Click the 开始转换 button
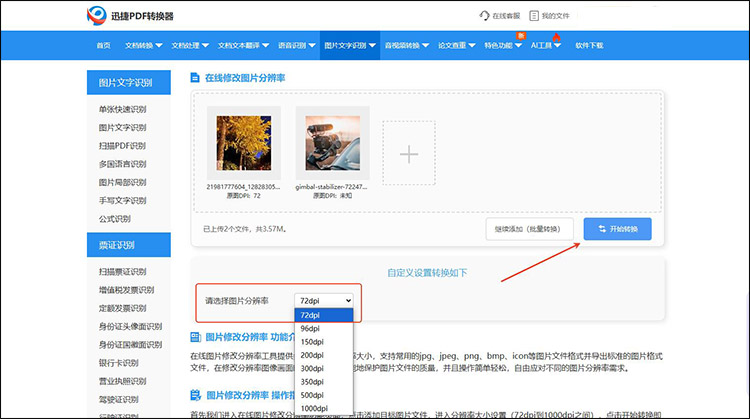Screen dimensions: 750x419 (x=618, y=229)
